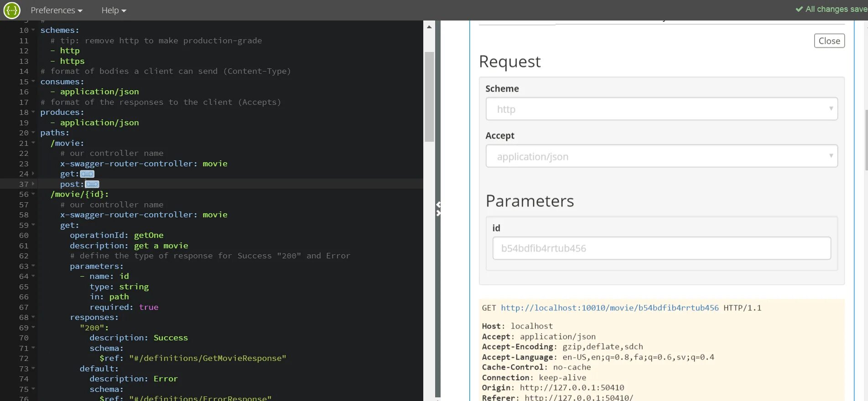Open the Accept dropdown with application/json
The width and height of the screenshot is (868, 401).
[x=661, y=156]
